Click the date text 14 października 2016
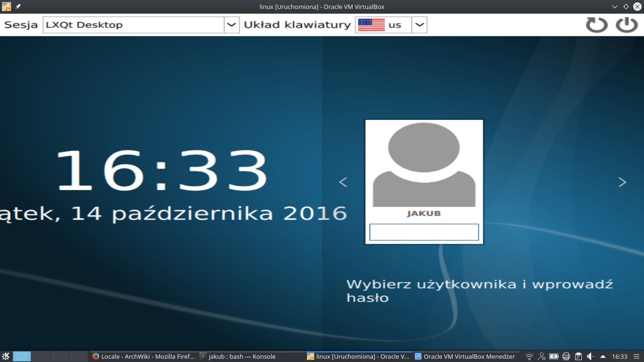The width and height of the screenshot is (644, 362). 209,214
